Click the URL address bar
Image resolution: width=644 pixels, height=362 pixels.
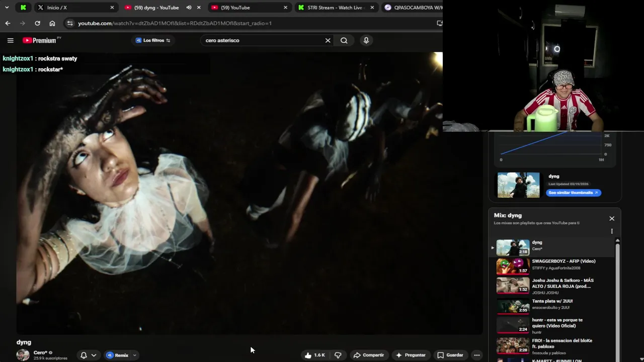point(252,23)
